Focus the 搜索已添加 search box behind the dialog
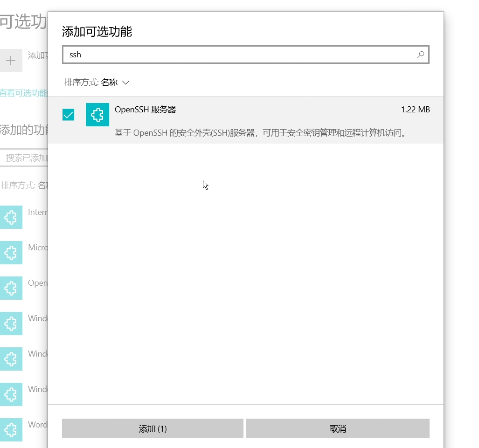Image resolution: width=479 pixels, height=448 pixels. [x=26, y=158]
